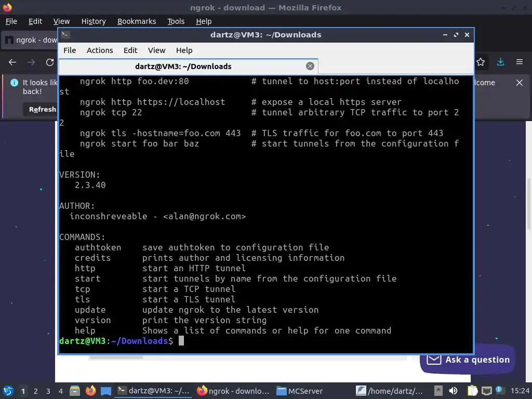This screenshot has height=399, width=532.
Task: Click version number 2.3.40 in terminal
Action: 90,185
